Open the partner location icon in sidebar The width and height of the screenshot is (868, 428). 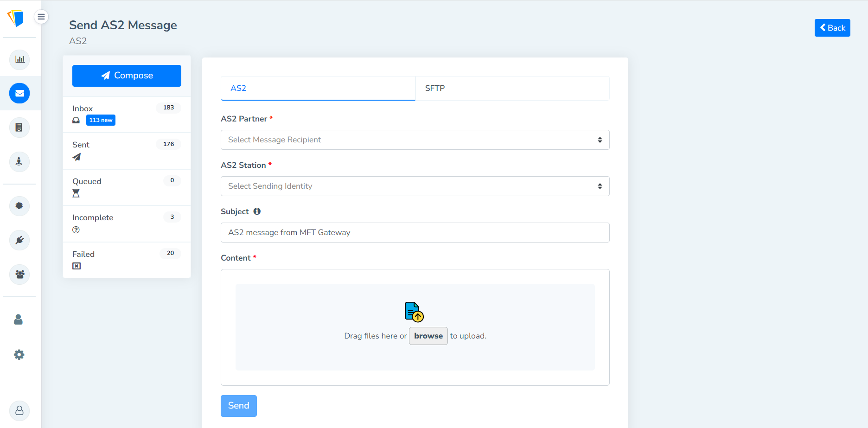point(19,161)
